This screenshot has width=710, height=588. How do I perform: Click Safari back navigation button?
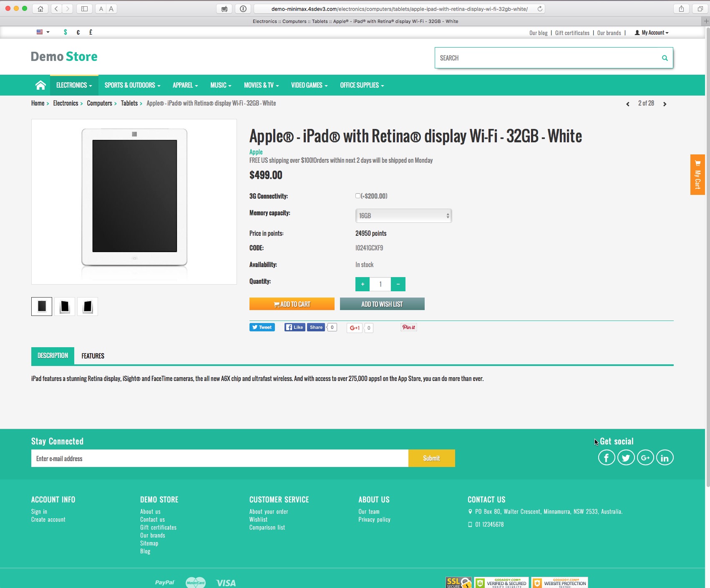pyautogui.click(x=56, y=9)
